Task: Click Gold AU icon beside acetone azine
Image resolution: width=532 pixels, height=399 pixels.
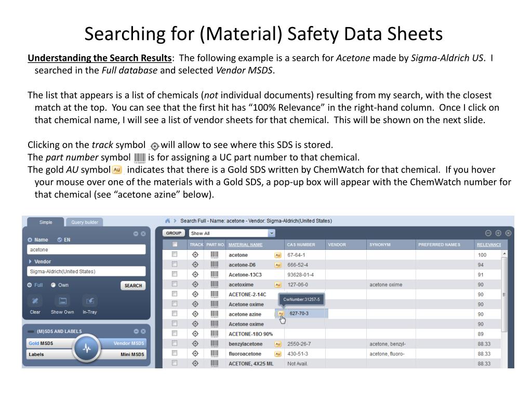Action: (x=281, y=314)
